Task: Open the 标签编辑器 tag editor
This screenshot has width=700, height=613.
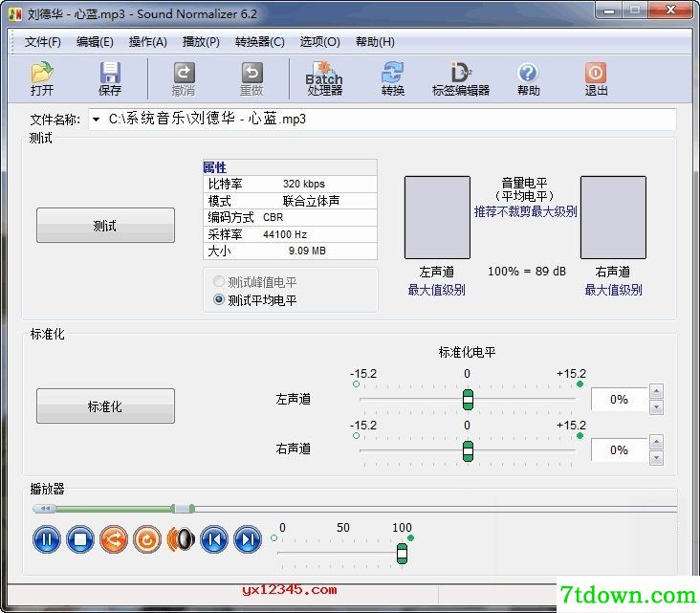Action: tap(461, 78)
